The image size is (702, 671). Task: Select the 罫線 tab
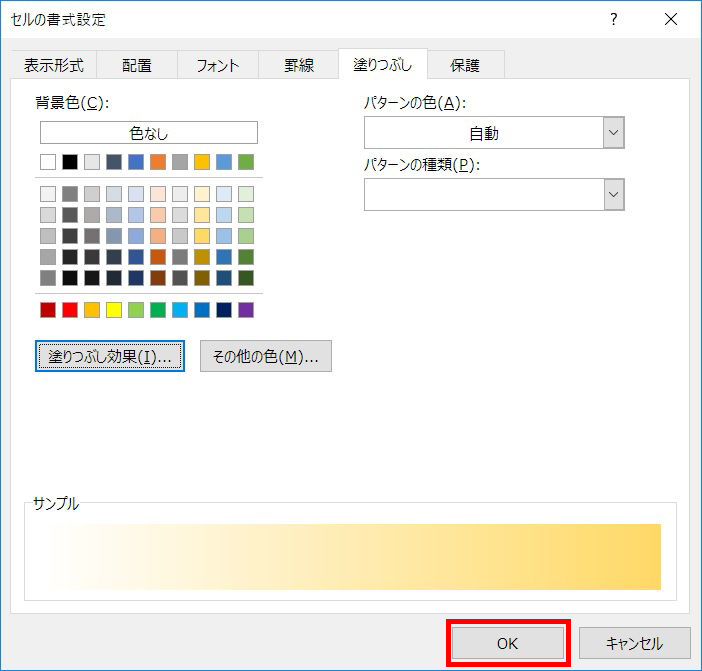(299, 65)
